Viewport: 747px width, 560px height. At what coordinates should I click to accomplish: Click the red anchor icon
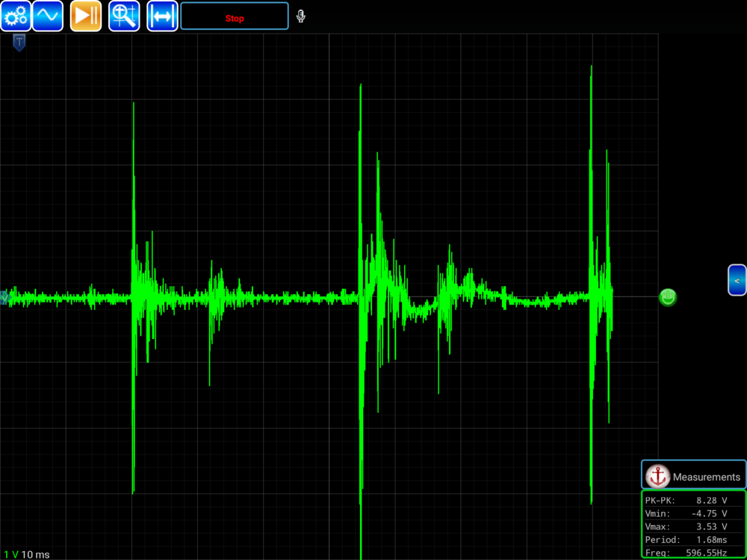[x=657, y=476]
